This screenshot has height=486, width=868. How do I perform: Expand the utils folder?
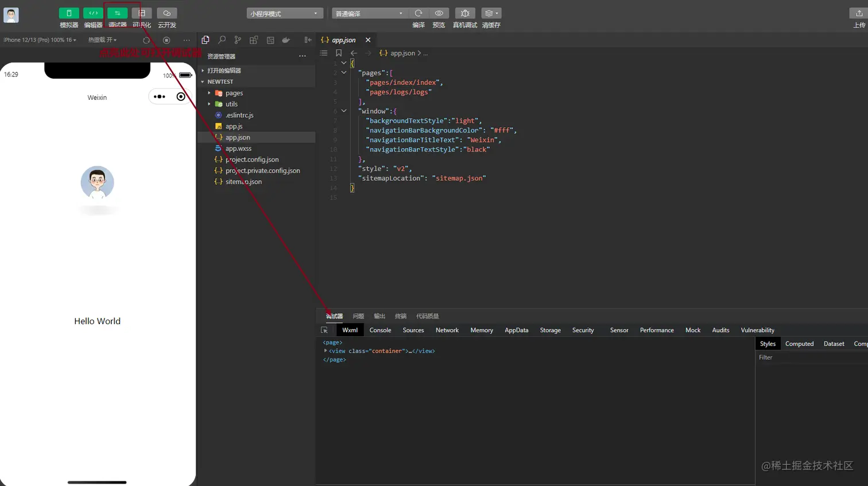(257, 104)
